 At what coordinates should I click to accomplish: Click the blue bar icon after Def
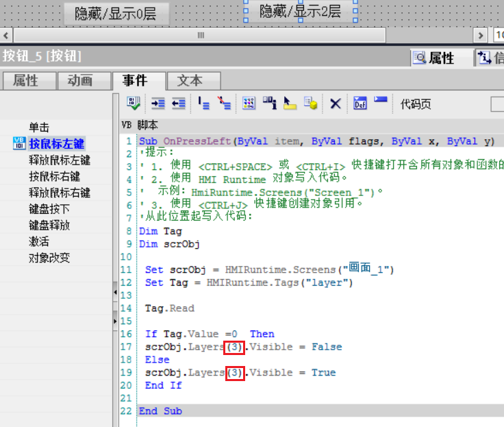tap(381, 100)
